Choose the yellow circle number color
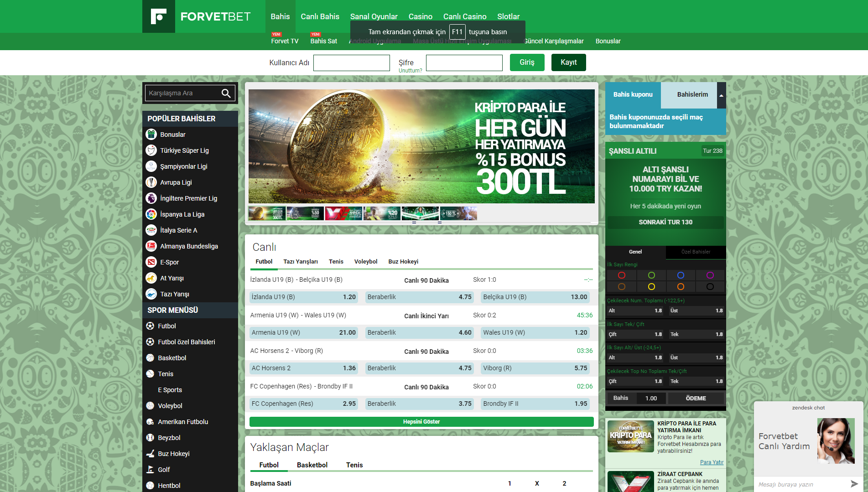868x492 pixels. 651,287
